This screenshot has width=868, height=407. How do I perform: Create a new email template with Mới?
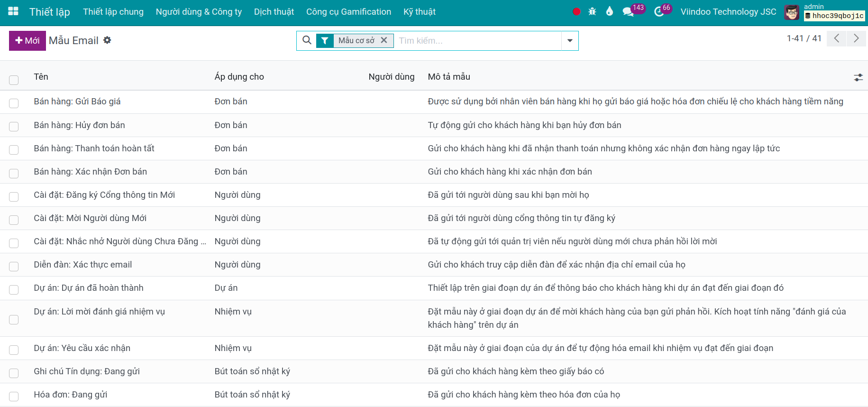pyautogui.click(x=27, y=41)
